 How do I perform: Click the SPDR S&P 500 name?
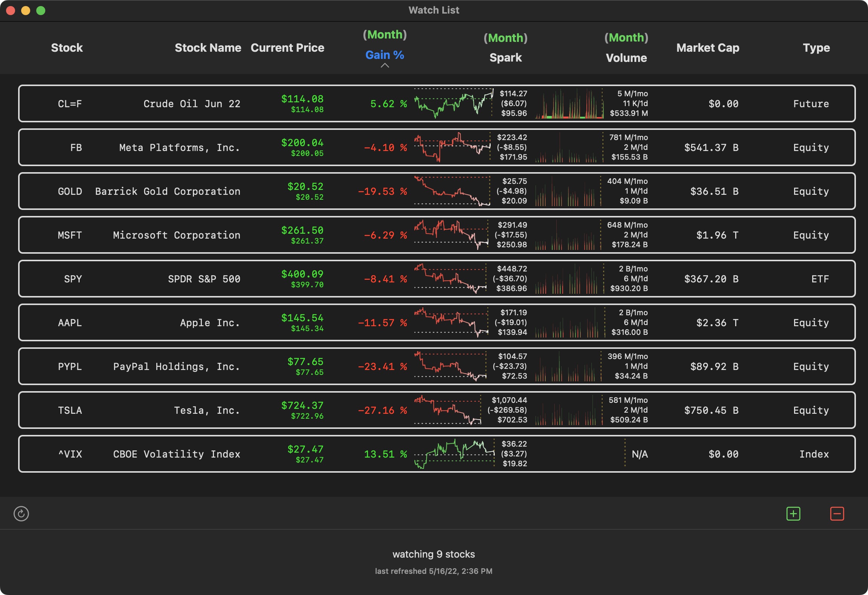click(x=204, y=279)
